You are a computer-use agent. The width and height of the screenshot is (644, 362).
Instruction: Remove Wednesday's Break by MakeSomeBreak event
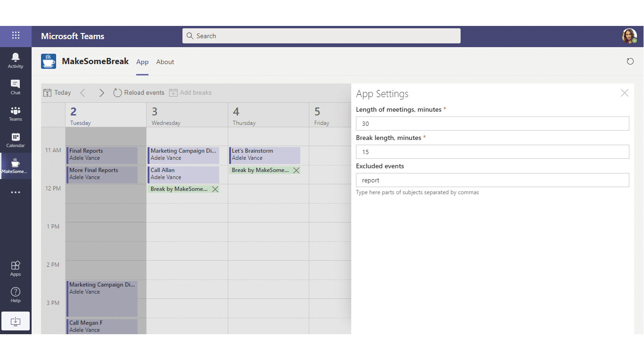tap(215, 189)
